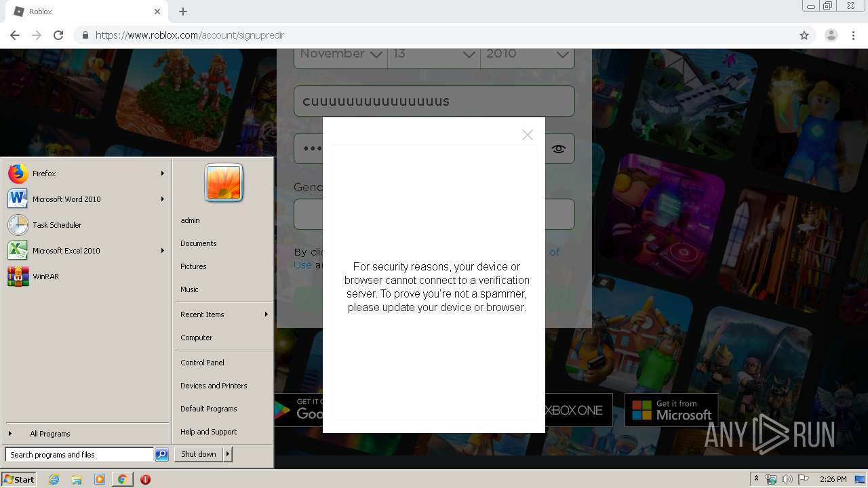Go back in Chrome browser
The height and width of the screenshot is (488, 868).
click(15, 35)
